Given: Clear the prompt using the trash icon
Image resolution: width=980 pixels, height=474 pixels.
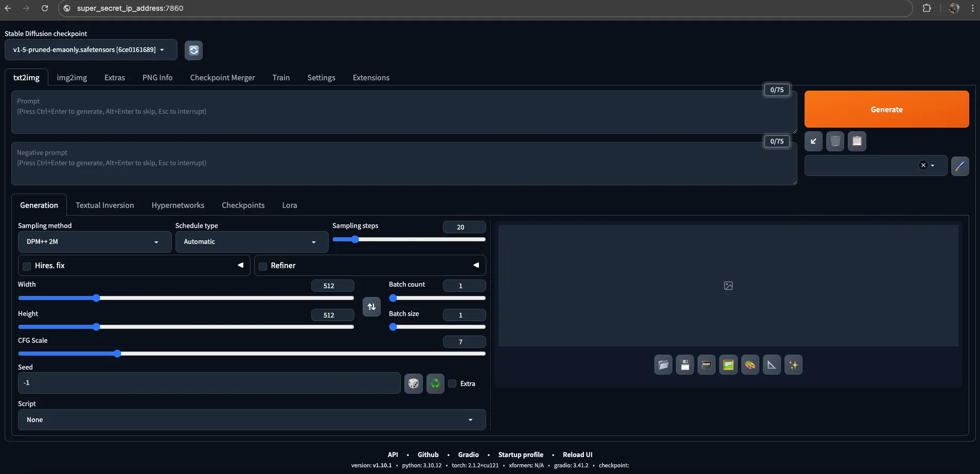Looking at the screenshot, I should [834, 142].
